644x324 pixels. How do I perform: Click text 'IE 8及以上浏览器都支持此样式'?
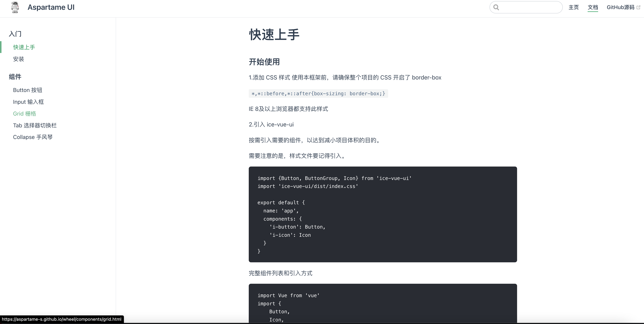(288, 109)
